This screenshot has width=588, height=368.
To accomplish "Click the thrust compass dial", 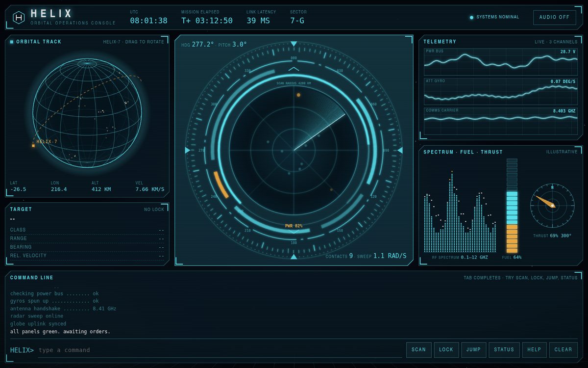I will 552,205.
